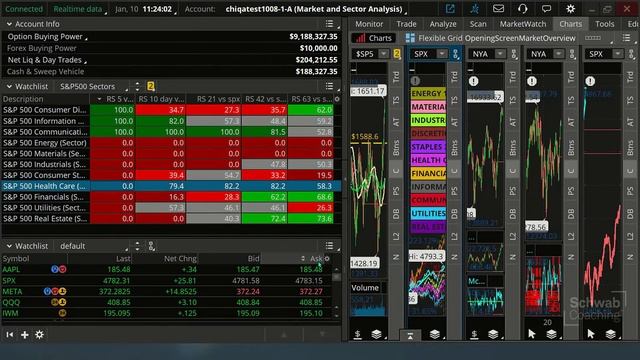Toggle the PS panel beside the first NYA chart
The height and width of the screenshot is (360, 640).
(513, 191)
